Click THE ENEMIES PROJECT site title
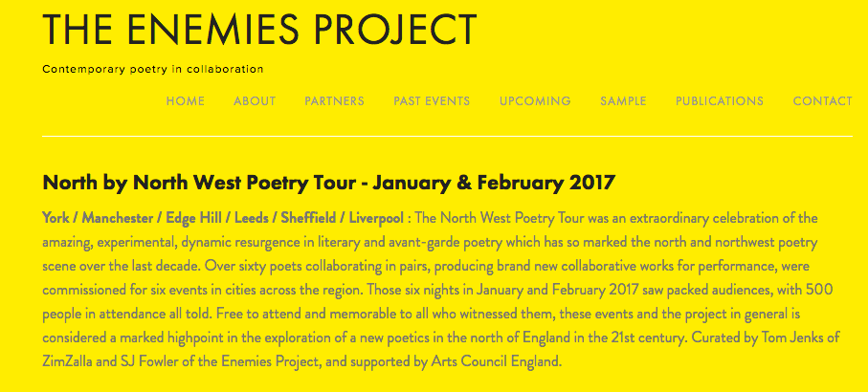Viewport: 868px width, 392px height. 259,31
